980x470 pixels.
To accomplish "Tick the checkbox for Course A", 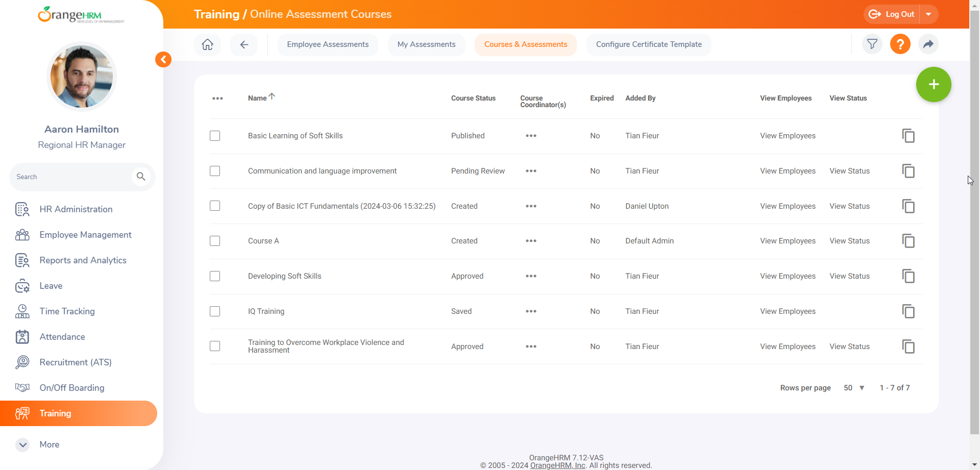I will click(215, 241).
